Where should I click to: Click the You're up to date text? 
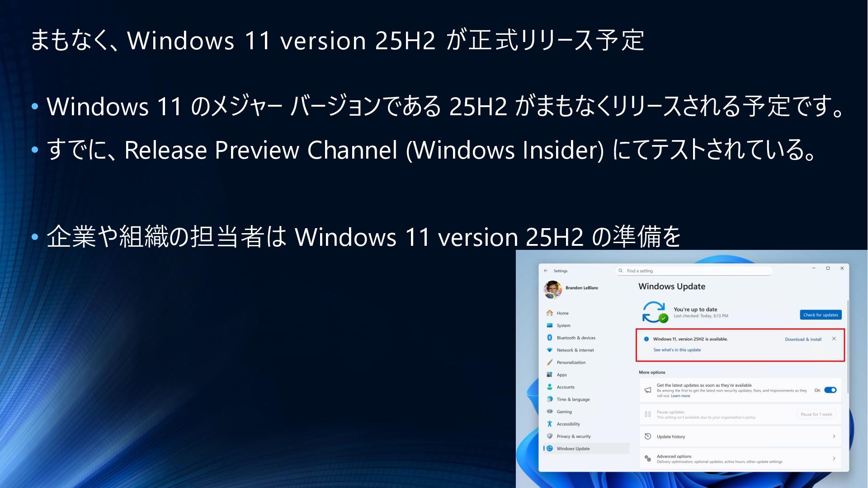(695, 310)
